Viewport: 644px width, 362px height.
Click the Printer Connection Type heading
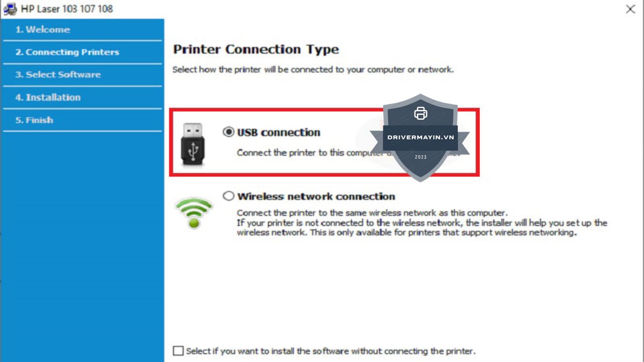(x=256, y=49)
